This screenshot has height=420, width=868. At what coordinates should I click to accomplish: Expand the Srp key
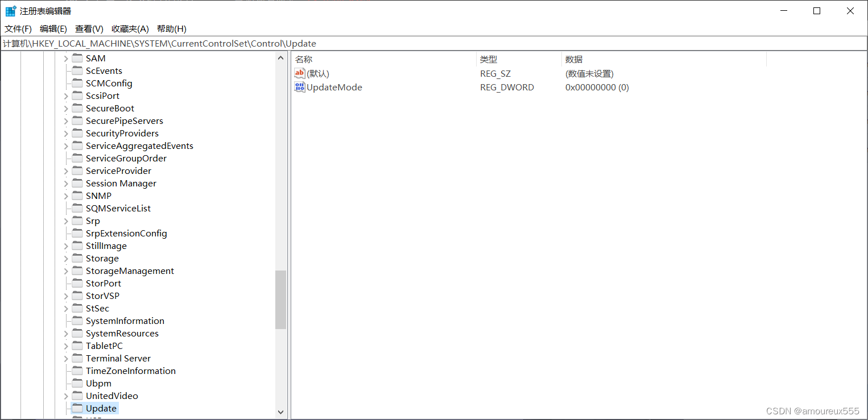point(65,221)
